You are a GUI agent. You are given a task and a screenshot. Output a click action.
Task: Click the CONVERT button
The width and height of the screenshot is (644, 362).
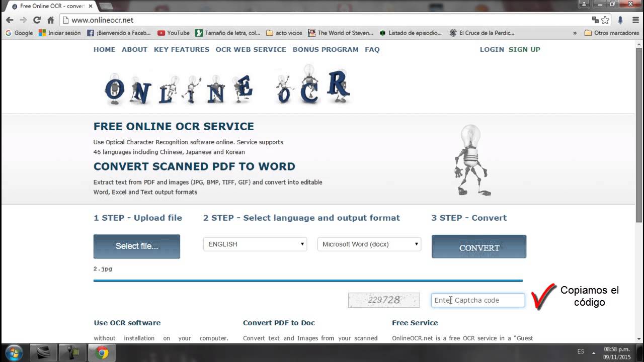point(479,246)
